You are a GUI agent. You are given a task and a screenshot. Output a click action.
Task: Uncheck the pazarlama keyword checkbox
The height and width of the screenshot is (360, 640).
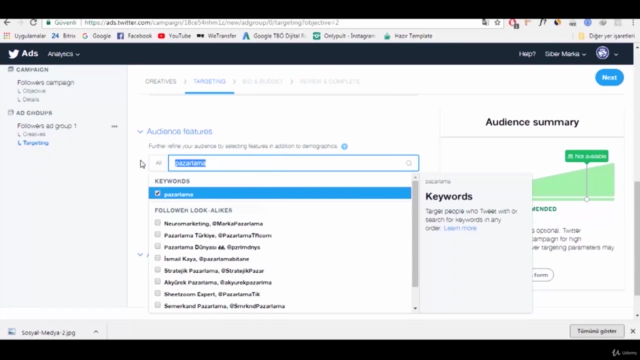click(x=158, y=193)
